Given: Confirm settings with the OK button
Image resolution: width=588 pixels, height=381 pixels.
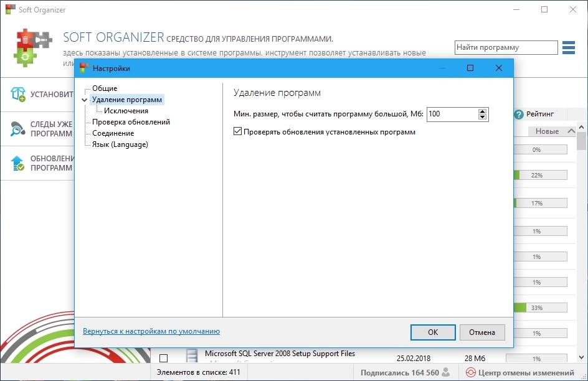Looking at the screenshot, I should pyautogui.click(x=433, y=332).
